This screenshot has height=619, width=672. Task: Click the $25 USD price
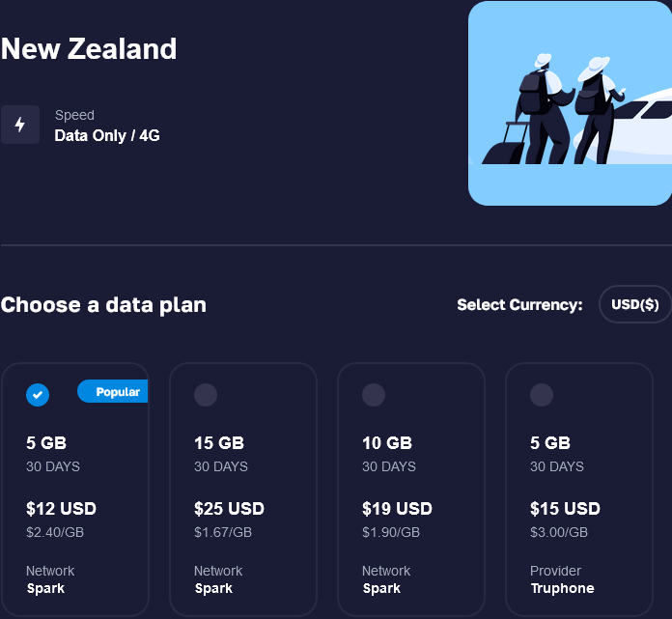pos(229,509)
